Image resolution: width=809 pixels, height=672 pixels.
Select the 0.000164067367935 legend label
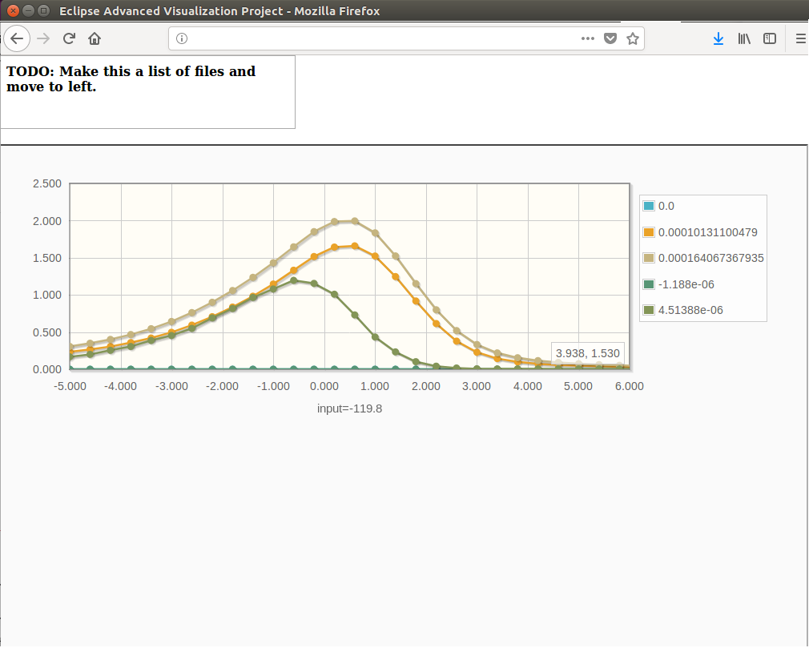[710, 258]
